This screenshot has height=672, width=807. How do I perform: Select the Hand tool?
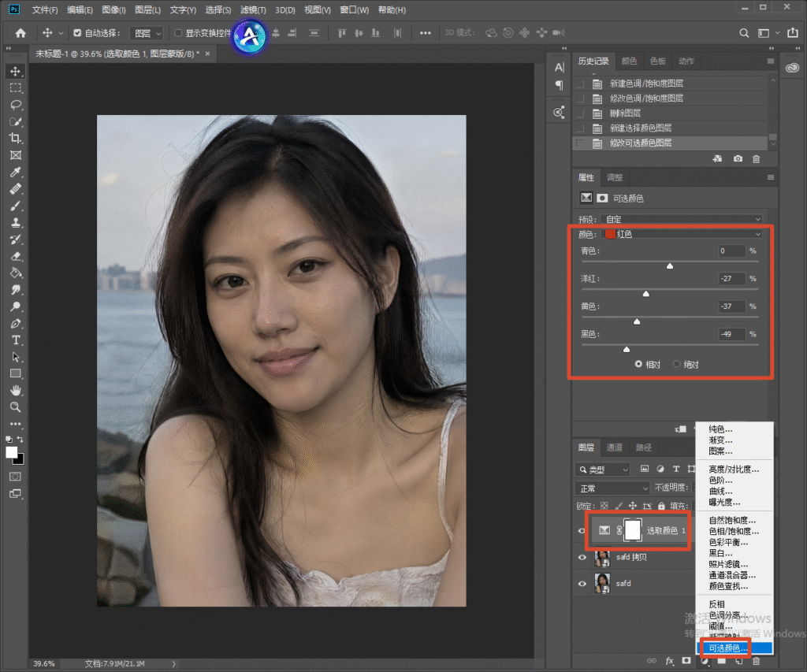click(16, 391)
